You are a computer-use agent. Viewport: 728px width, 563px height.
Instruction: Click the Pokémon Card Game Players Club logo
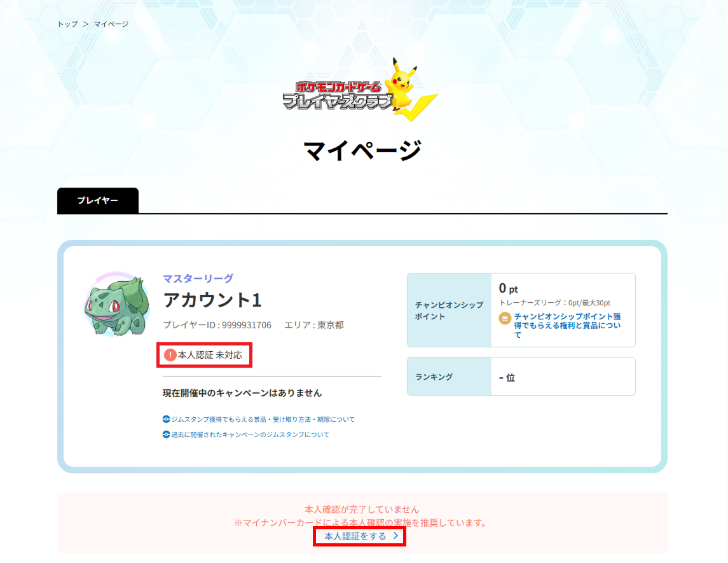point(361,89)
